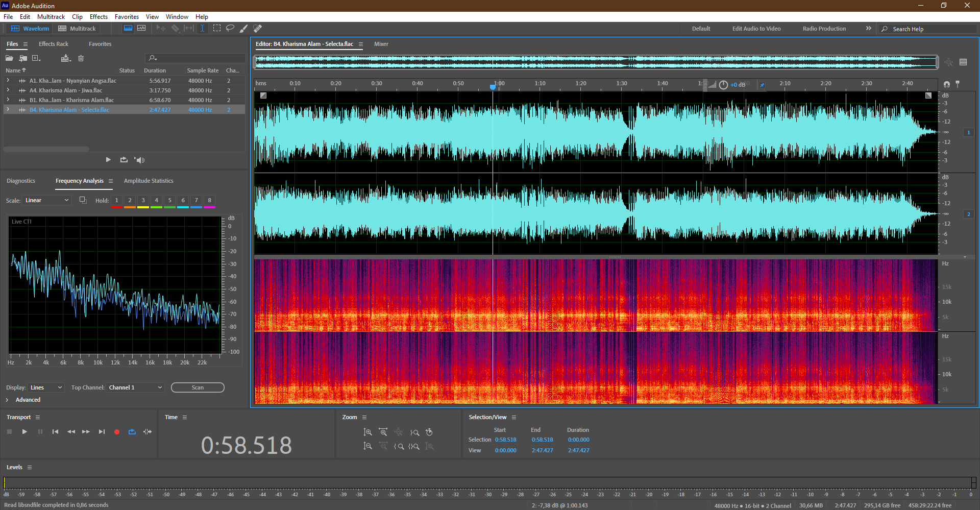Image resolution: width=980 pixels, height=510 pixels.
Task: Toggle snapping magnet icon on timeline
Action: point(947,84)
